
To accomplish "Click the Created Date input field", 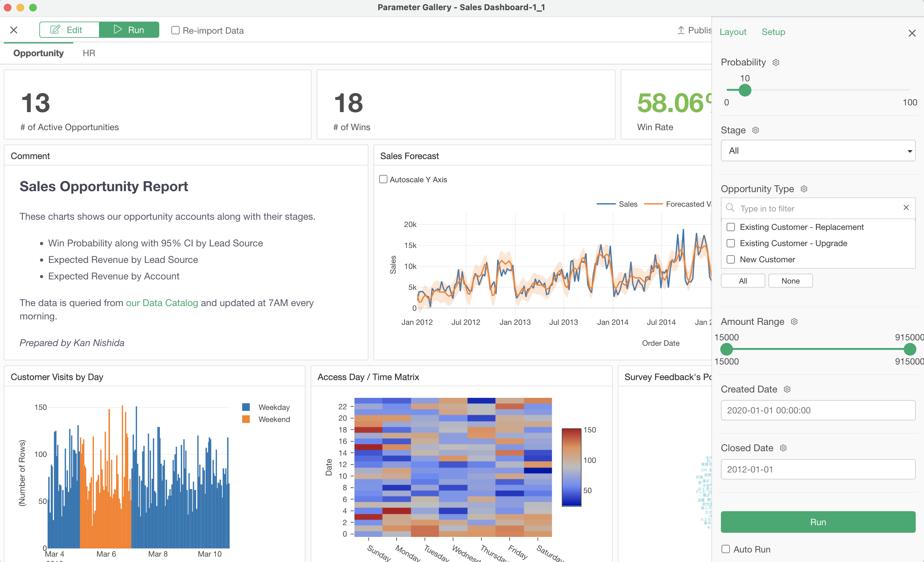I will tap(818, 411).
